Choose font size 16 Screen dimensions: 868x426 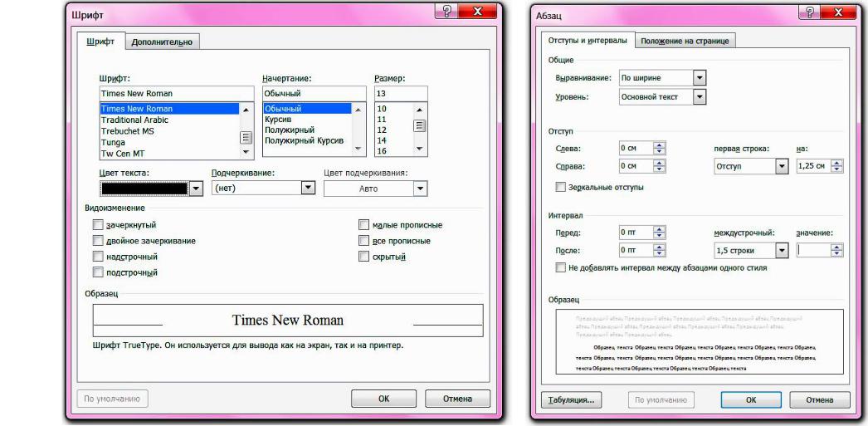[x=393, y=150]
